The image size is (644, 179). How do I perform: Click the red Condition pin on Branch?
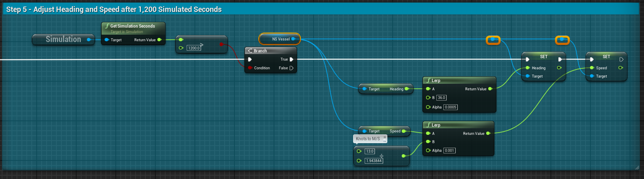pyautogui.click(x=250, y=68)
